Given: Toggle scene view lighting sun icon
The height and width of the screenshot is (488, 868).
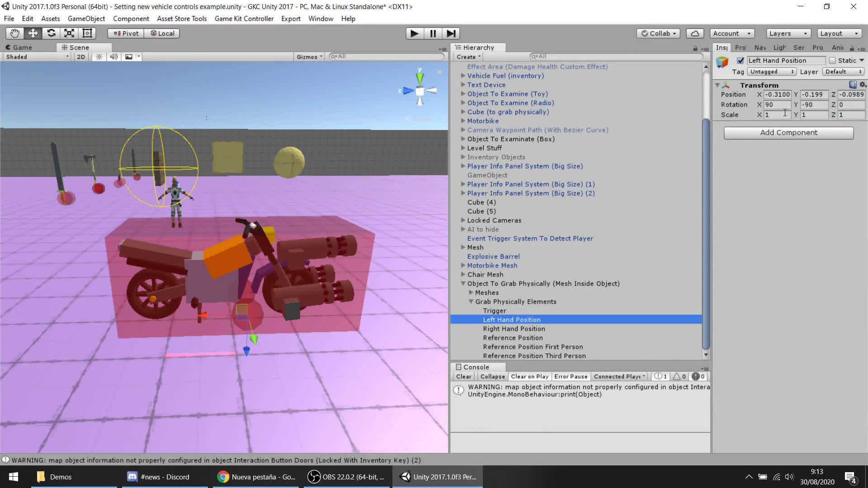Looking at the screenshot, I should point(99,56).
